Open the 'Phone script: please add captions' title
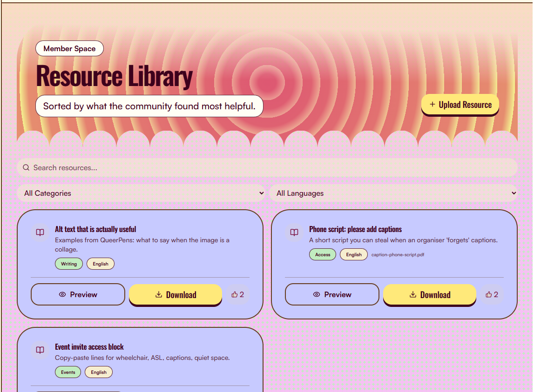 click(356, 229)
